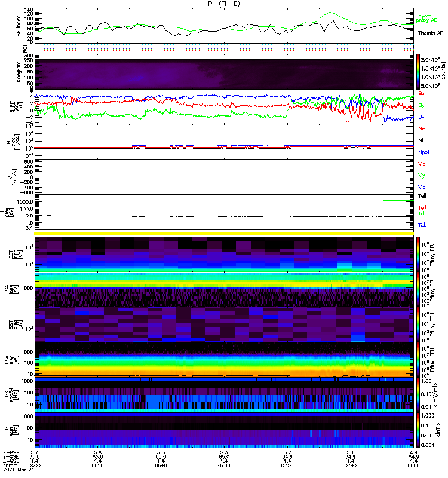Click the X-GSE row label
Image resolution: width=448 pixels, height=478 pixels.
click(11, 453)
